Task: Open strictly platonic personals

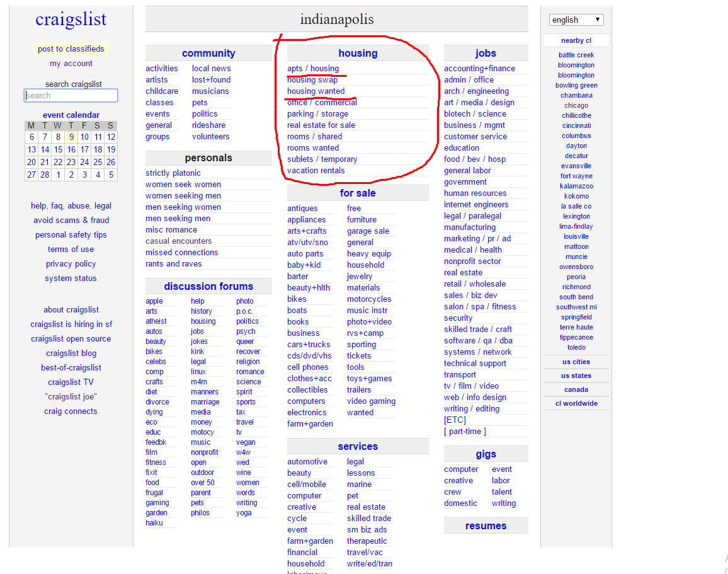Action: click(173, 173)
